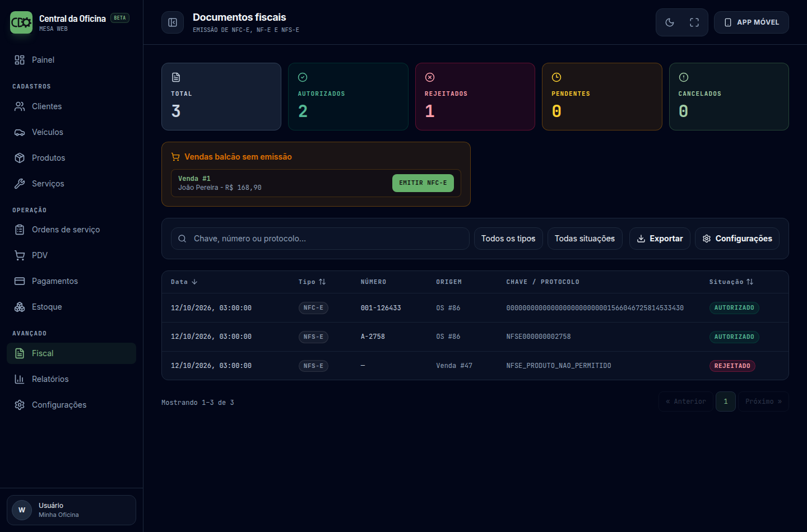Sort the table by Tipo column
This screenshot has height=532, width=807.
coord(312,282)
